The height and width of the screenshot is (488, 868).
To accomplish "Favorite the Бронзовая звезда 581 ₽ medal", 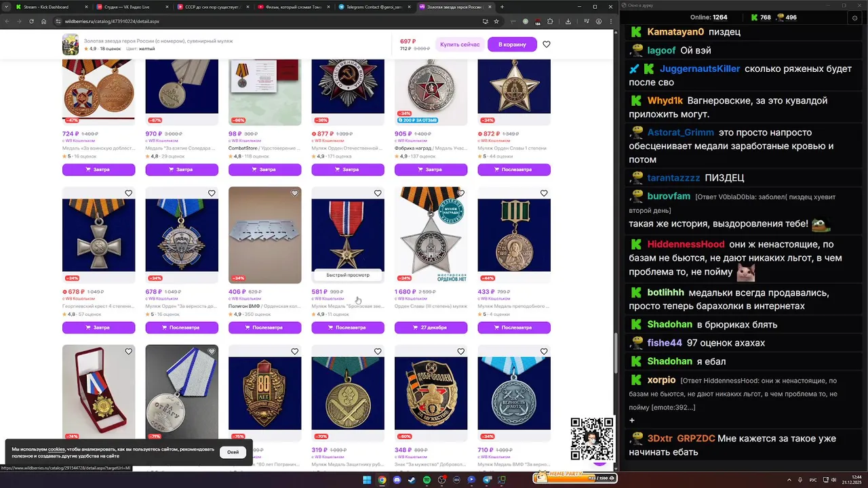I will [x=378, y=193].
